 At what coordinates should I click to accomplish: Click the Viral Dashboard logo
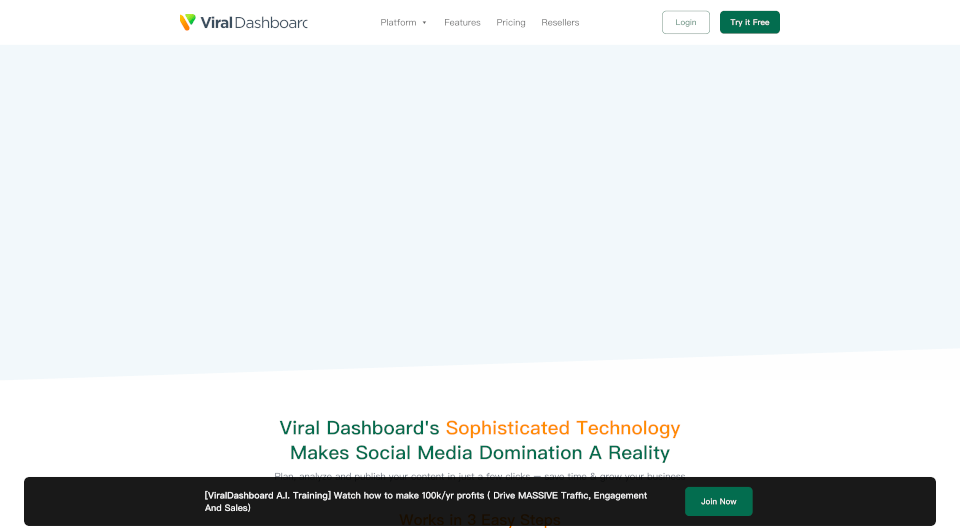[244, 23]
